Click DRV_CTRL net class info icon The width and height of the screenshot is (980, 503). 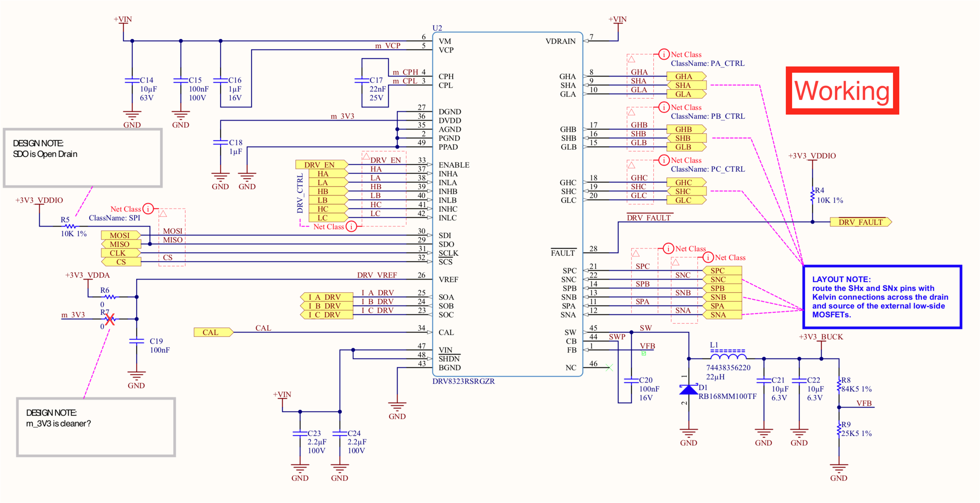pyautogui.click(x=351, y=227)
